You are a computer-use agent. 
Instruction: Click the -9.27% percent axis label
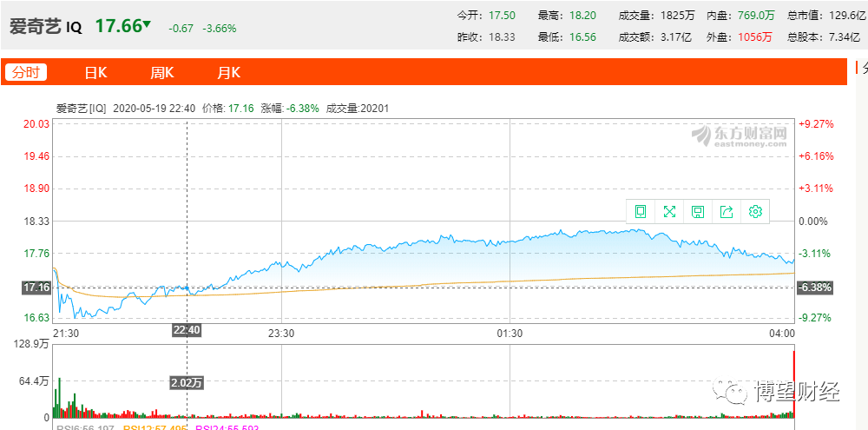[817, 318]
